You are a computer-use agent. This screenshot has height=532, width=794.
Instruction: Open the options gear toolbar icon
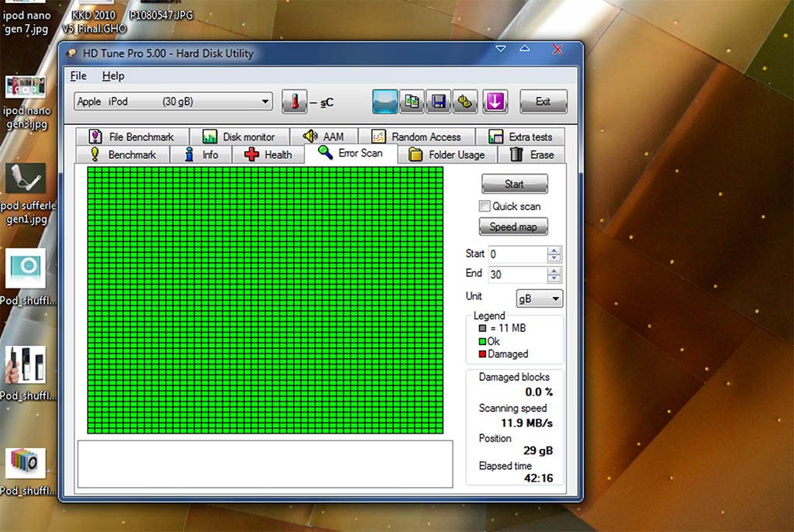tap(464, 102)
